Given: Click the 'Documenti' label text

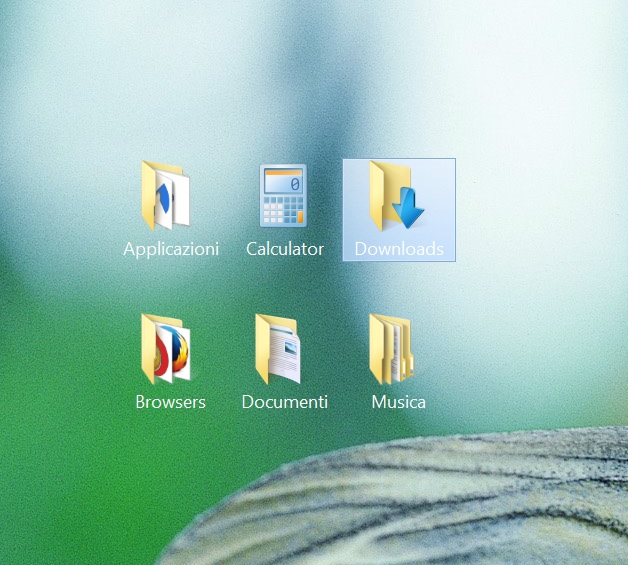Looking at the screenshot, I should (285, 402).
